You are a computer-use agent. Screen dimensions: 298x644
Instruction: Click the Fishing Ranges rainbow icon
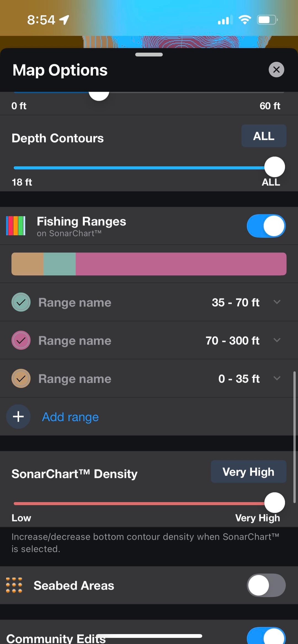16,226
